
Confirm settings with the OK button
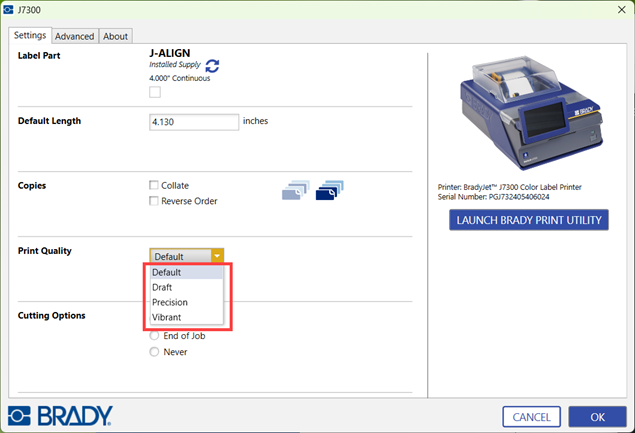597,416
